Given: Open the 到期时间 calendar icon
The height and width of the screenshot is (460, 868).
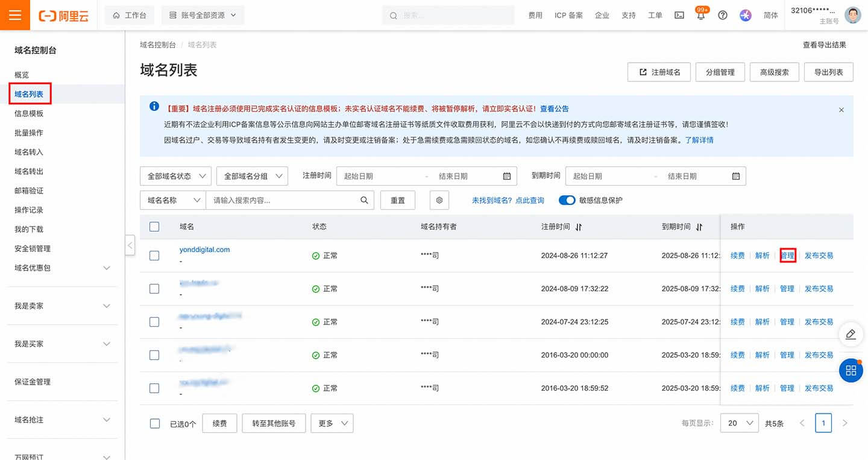Looking at the screenshot, I should point(735,176).
